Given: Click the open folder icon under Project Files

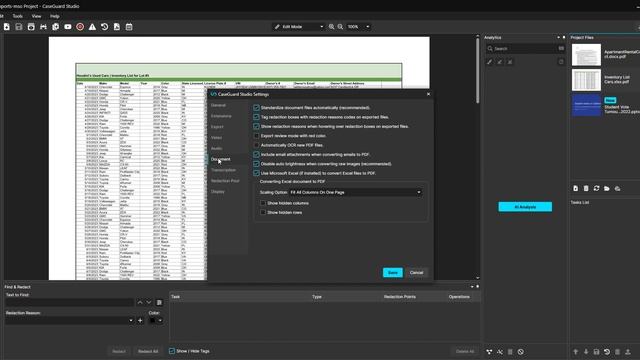Looking at the screenshot, I should (x=607, y=189).
